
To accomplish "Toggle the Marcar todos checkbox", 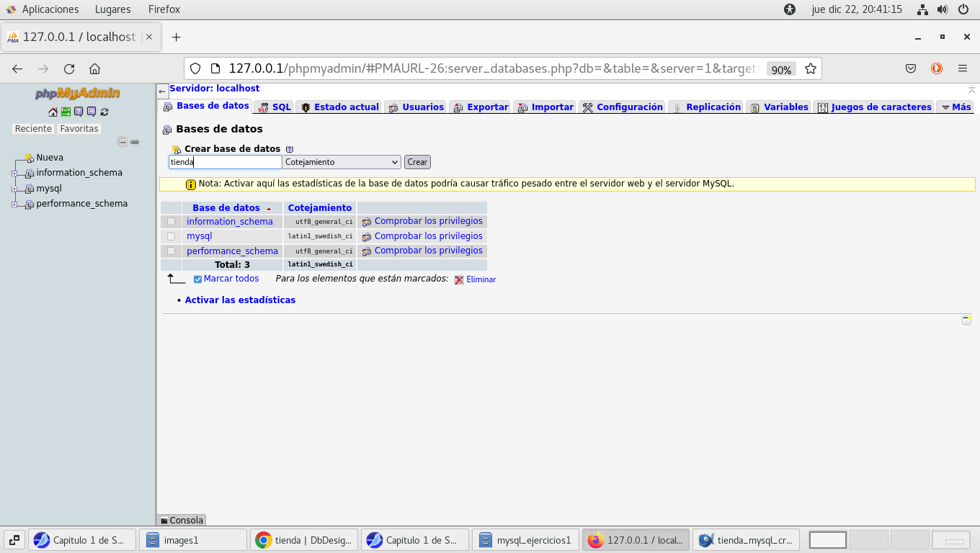I will tap(197, 279).
